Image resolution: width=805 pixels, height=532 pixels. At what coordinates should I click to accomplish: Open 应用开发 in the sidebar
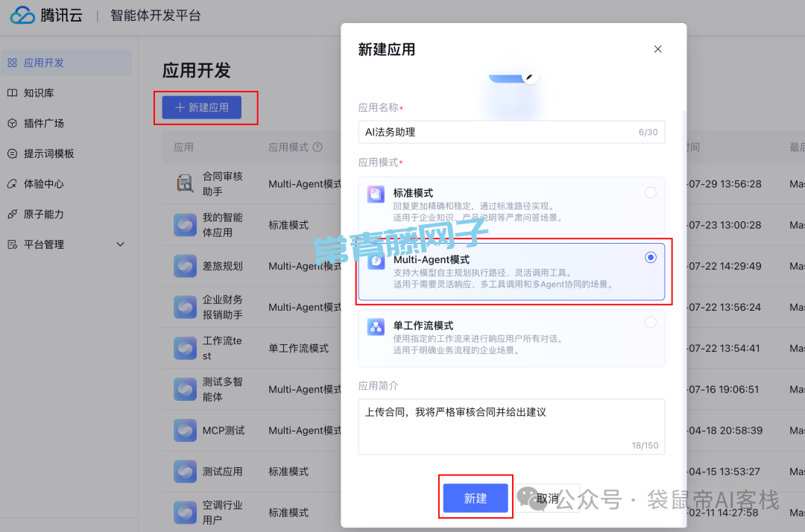pyautogui.click(x=66, y=63)
